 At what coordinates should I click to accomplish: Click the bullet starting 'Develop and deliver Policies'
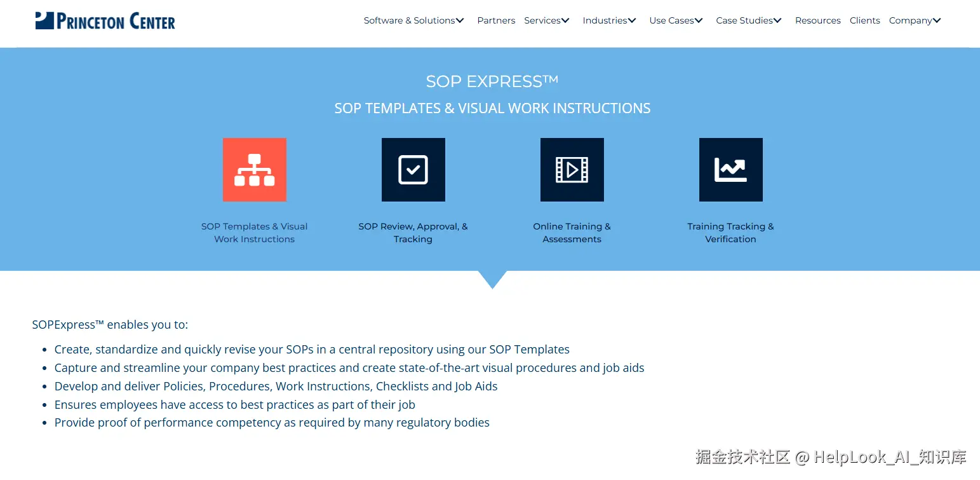coord(276,386)
